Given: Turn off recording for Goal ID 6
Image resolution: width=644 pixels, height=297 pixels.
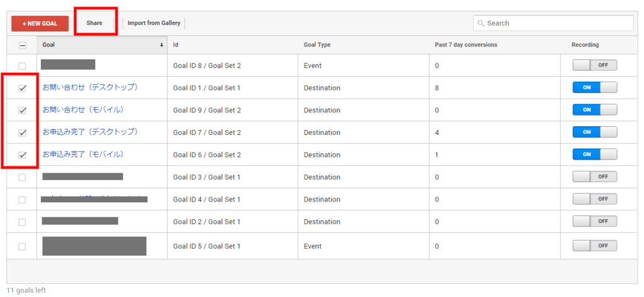Looking at the screenshot, I should pos(595,154).
